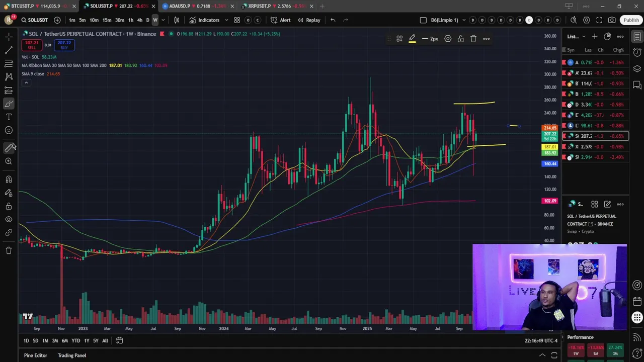The image size is (644, 362).
Task: Undo the last chart action
Action: (x=333, y=20)
